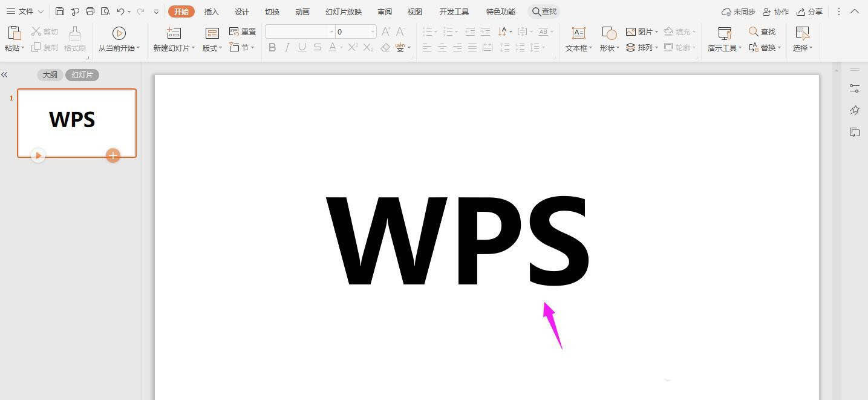Increase font size with larger A icon
The width and height of the screenshot is (868, 400).
pyautogui.click(x=386, y=31)
